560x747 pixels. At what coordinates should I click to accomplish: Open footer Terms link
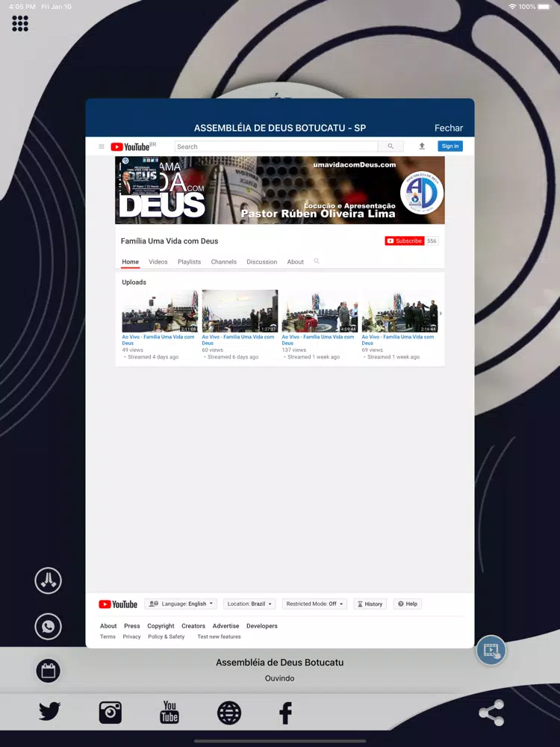[x=108, y=636]
